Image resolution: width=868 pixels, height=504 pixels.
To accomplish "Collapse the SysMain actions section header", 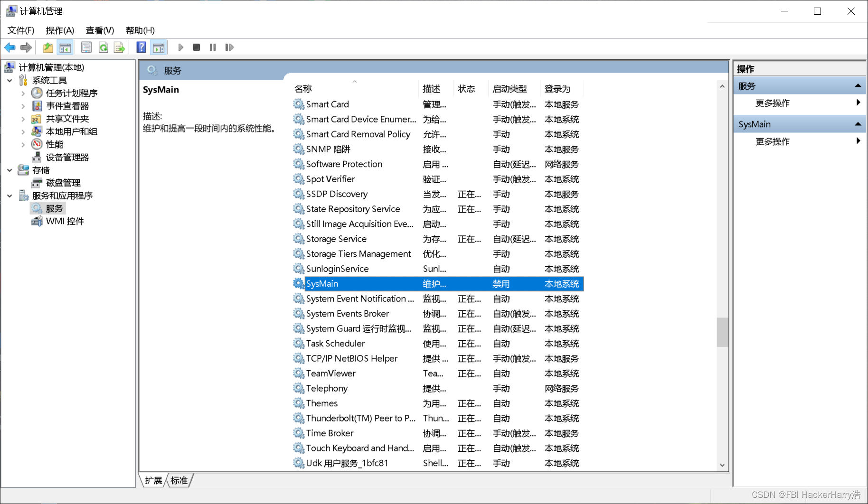I will click(800, 124).
